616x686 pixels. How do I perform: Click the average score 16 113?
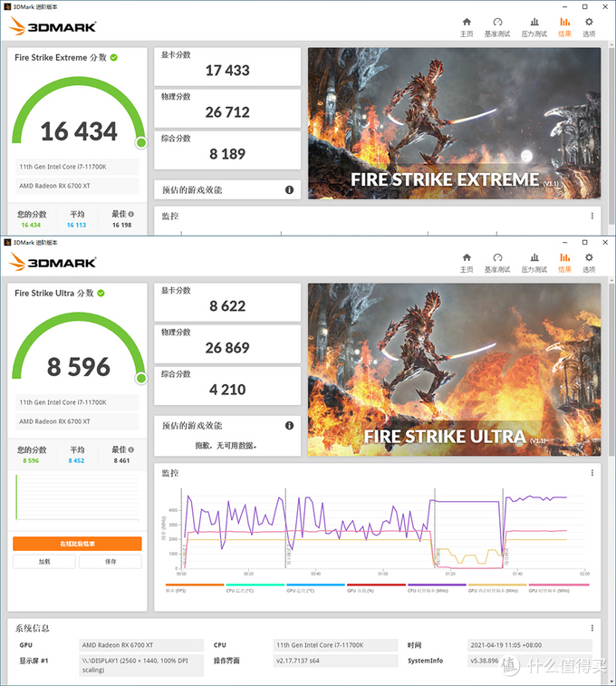click(x=76, y=225)
